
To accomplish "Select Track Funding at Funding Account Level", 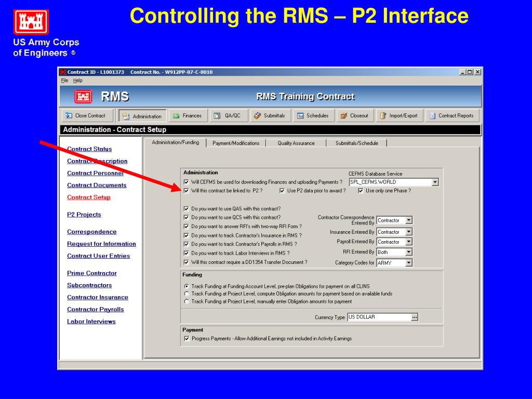I will click(187, 286).
